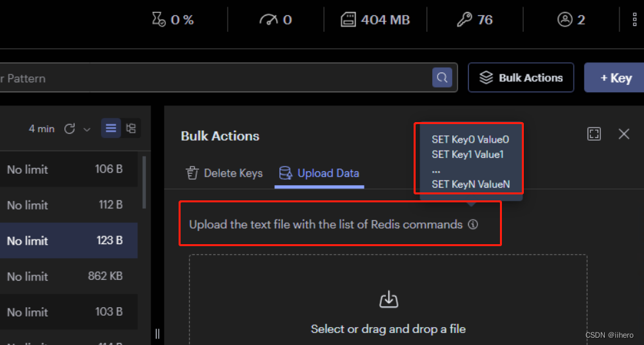Click the file upload download-arrow icon
Viewport: 644px width, 345px height.
[388, 299]
